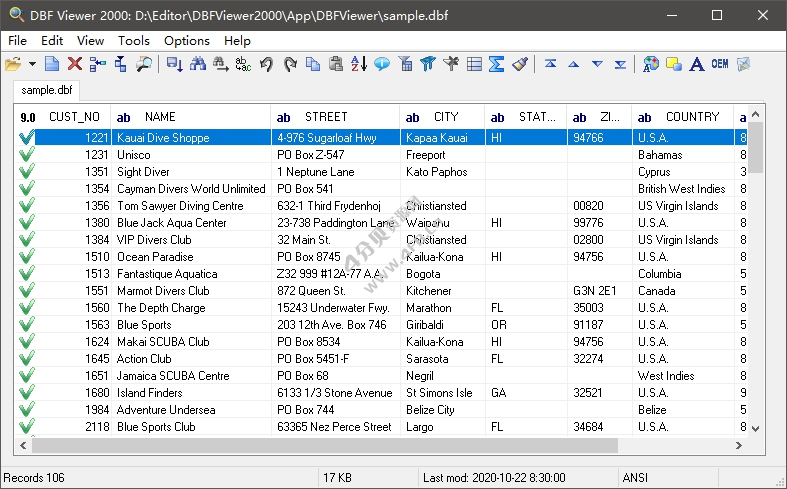
Task: Click the Font letter A icon
Action: point(697,64)
